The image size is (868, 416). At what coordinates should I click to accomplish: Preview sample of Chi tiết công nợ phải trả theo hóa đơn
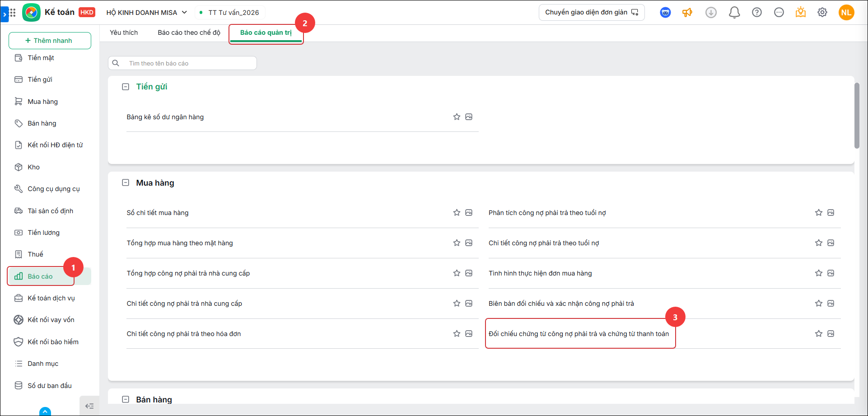click(469, 334)
